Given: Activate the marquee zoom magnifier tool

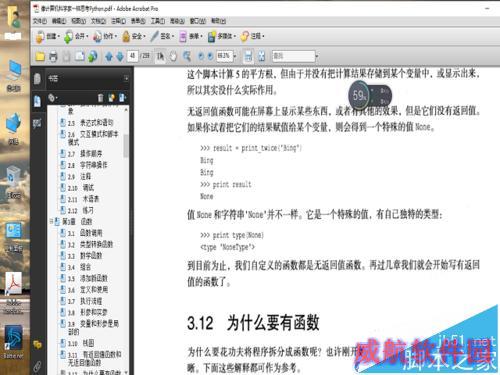Looking at the screenshot, I should [x=187, y=56].
